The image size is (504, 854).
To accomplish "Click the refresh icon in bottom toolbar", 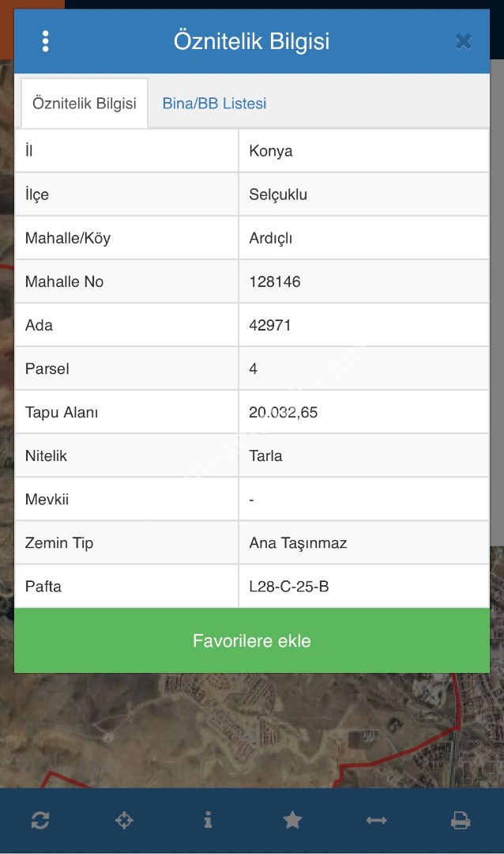I will click(40, 821).
